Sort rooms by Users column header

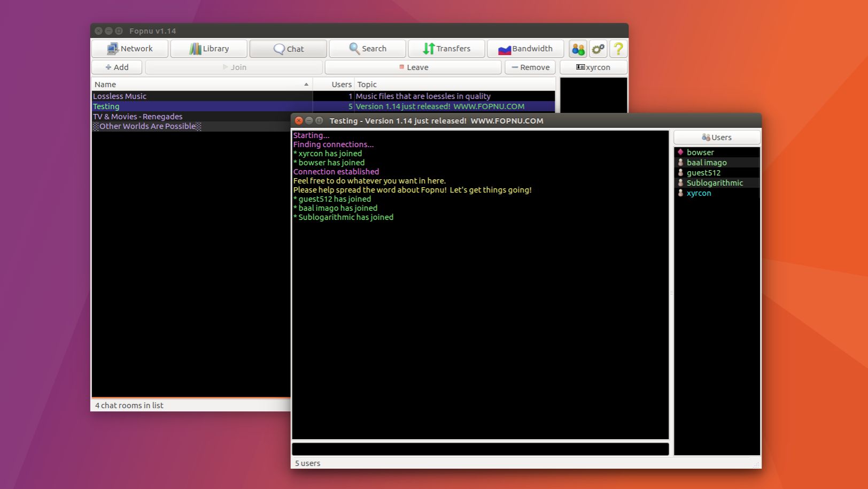click(x=334, y=85)
